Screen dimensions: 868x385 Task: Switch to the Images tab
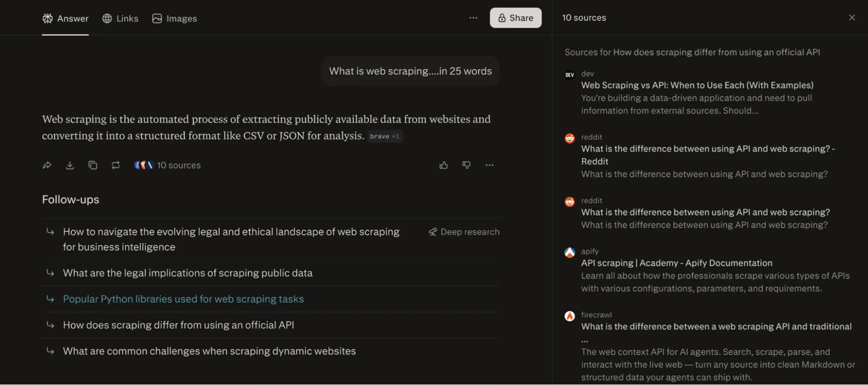tap(174, 18)
